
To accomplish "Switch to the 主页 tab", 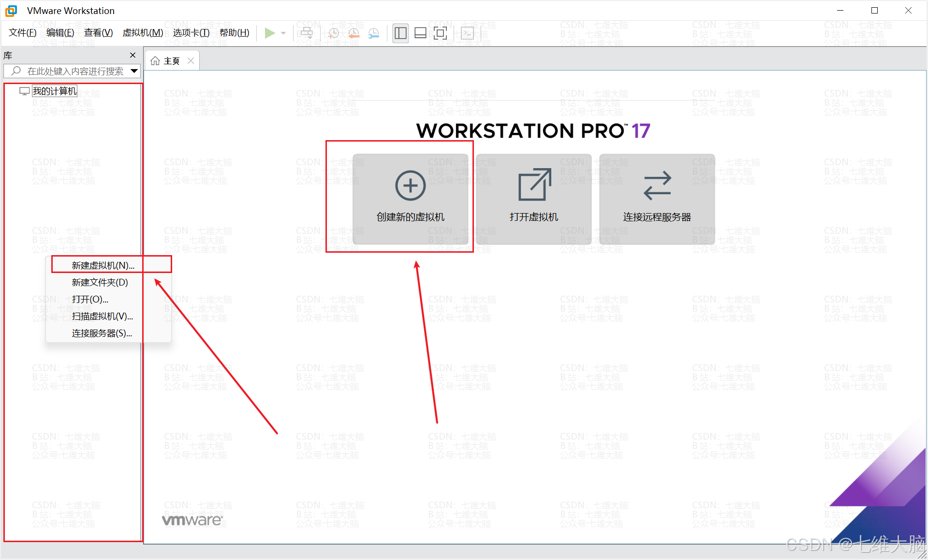I will pyautogui.click(x=172, y=60).
